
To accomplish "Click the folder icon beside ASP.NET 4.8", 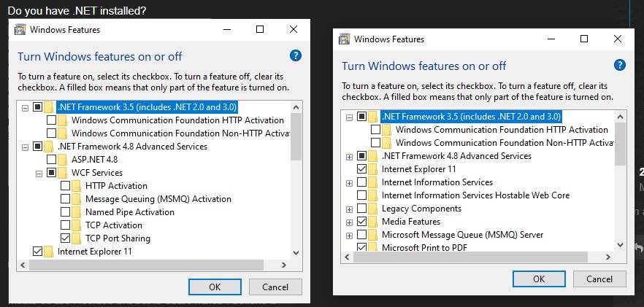I will tap(63, 160).
